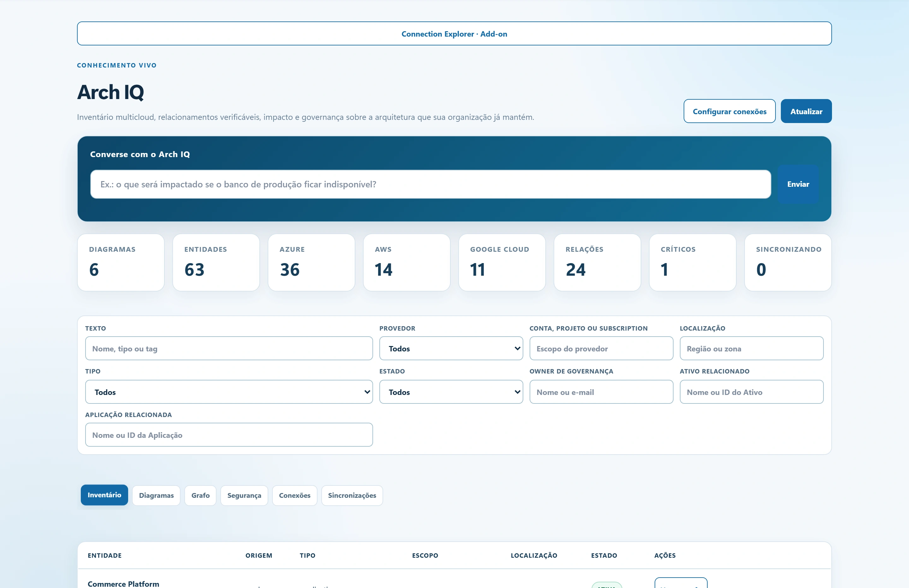Open the Provedor dropdown

(x=451, y=348)
